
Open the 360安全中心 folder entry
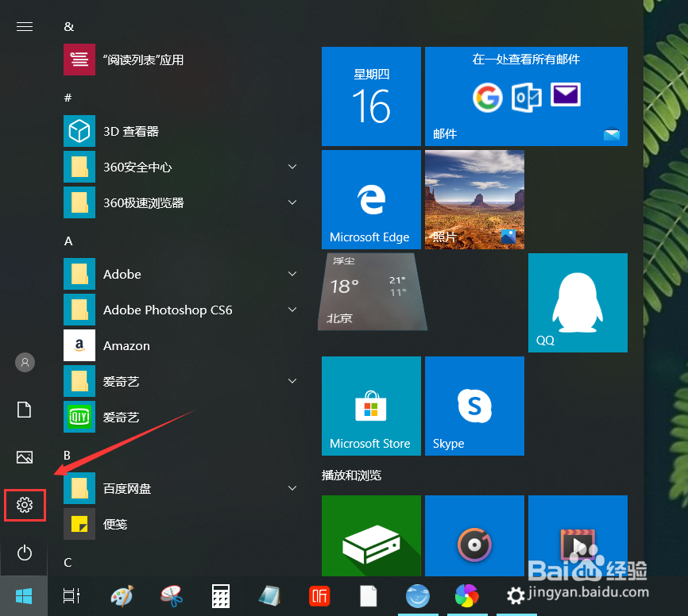pyautogui.click(x=182, y=167)
